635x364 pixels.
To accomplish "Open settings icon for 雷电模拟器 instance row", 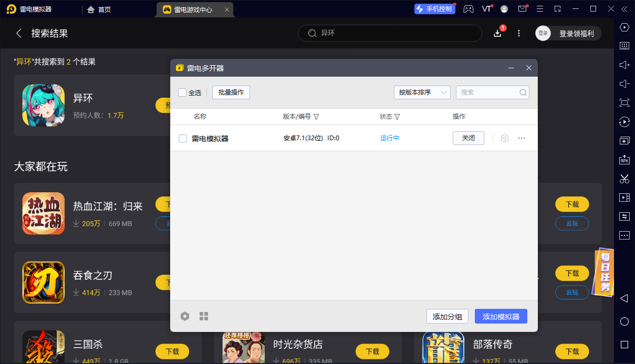I will 505,138.
